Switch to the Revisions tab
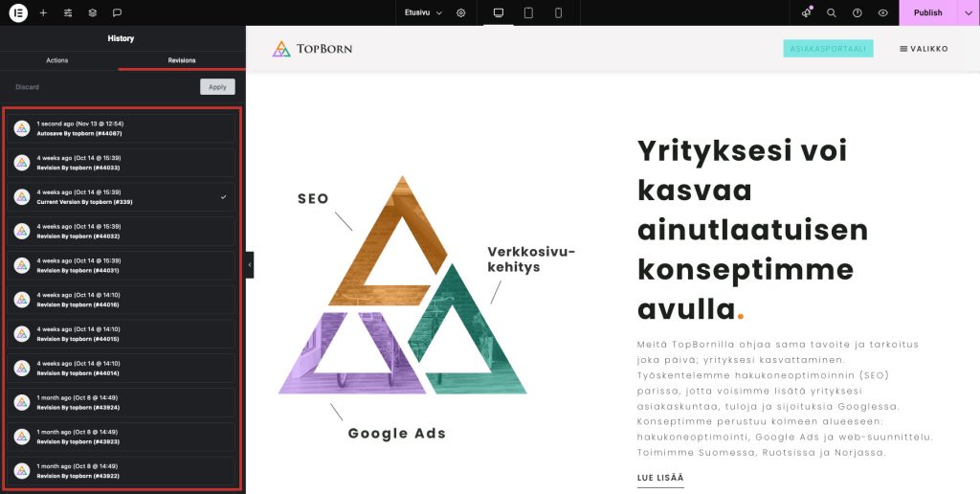980x494 pixels. tap(182, 60)
